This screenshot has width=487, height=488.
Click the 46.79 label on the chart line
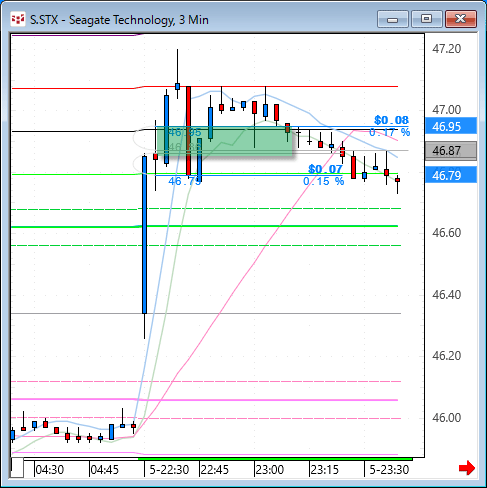click(x=185, y=181)
